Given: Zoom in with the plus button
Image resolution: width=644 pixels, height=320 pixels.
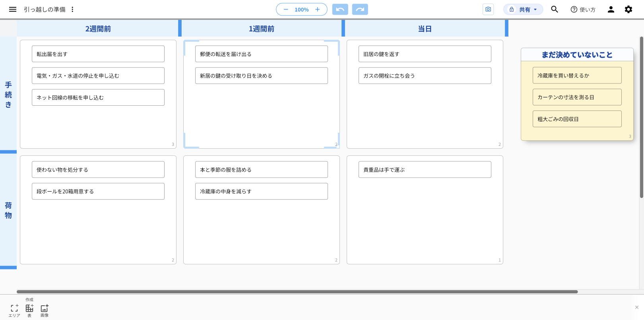Looking at the screenshot, I should click(x=317, y=9).
